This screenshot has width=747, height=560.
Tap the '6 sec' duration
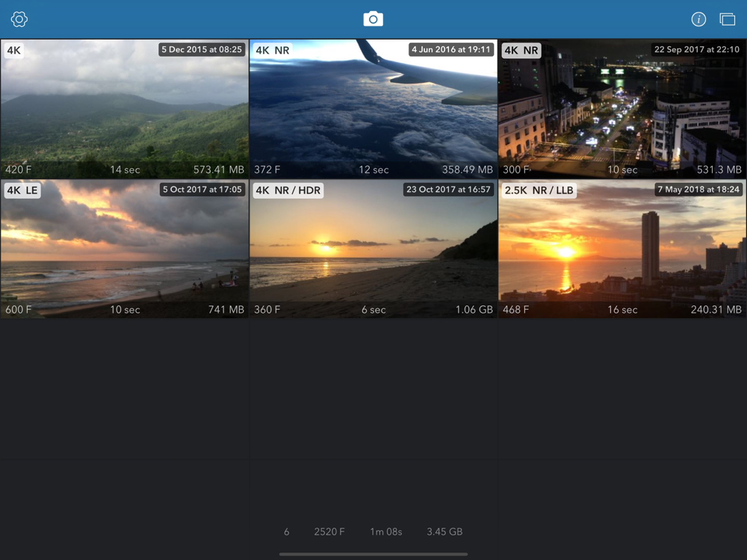pos(373,310)
